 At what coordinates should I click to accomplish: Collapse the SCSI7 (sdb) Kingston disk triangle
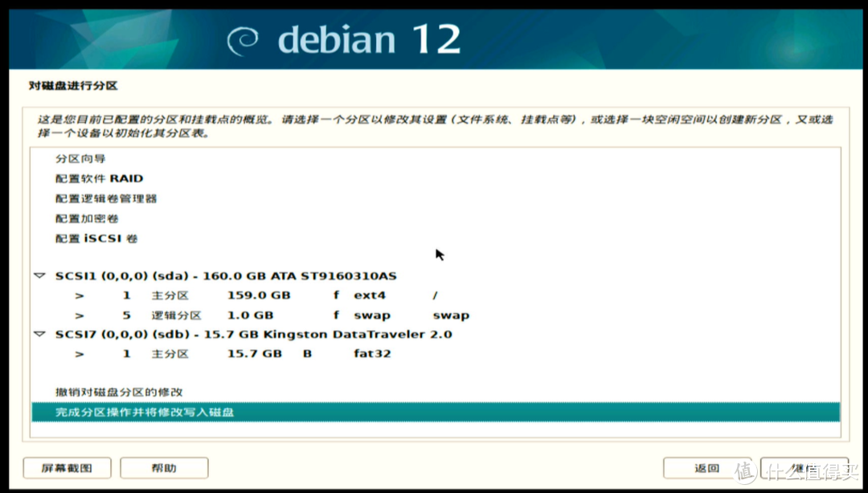tap(39, 333)
